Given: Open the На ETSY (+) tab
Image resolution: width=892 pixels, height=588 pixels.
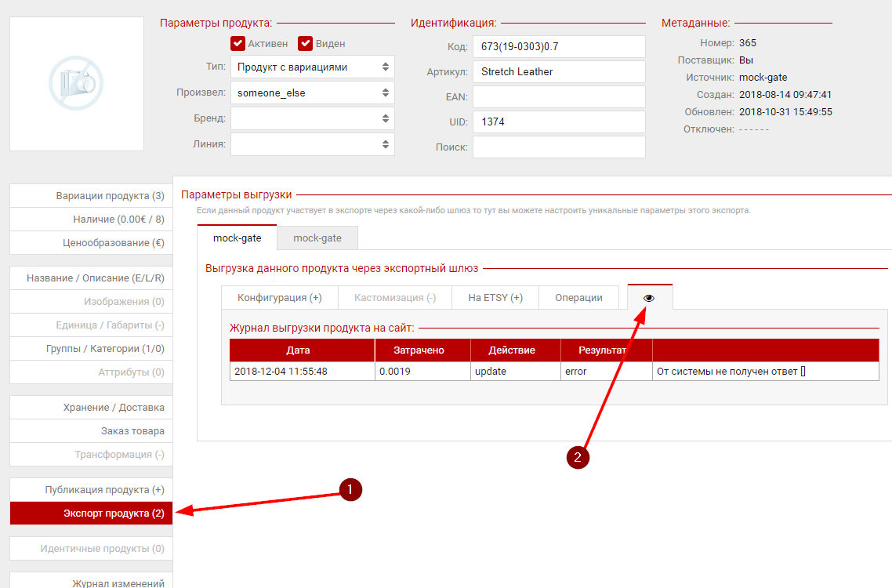Looking at the screenshot, I should (x=495, y=298).
